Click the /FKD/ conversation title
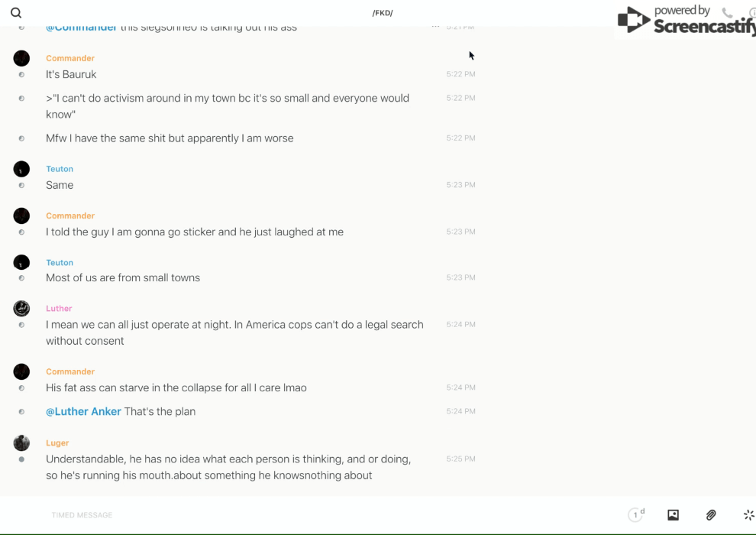The height and width of the screenshot is (535, 756). tap(383, 13)
